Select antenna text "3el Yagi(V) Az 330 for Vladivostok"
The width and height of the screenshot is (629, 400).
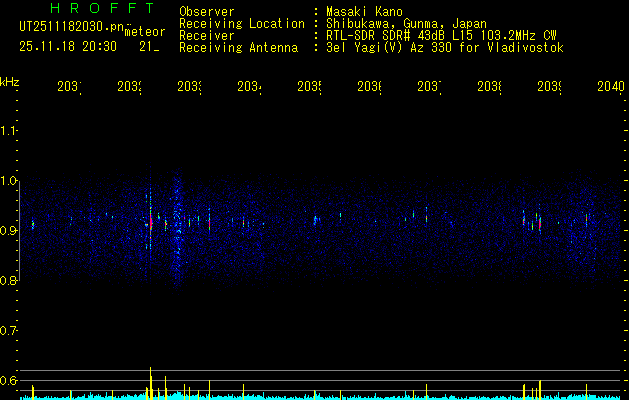click(445, 48)
